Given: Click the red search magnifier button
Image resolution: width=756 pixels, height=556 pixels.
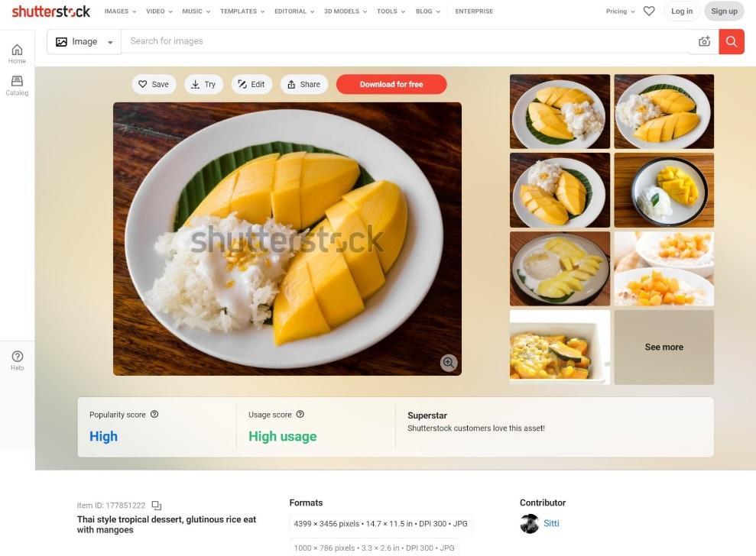Looking at the screenshot, I should (732, 41).
